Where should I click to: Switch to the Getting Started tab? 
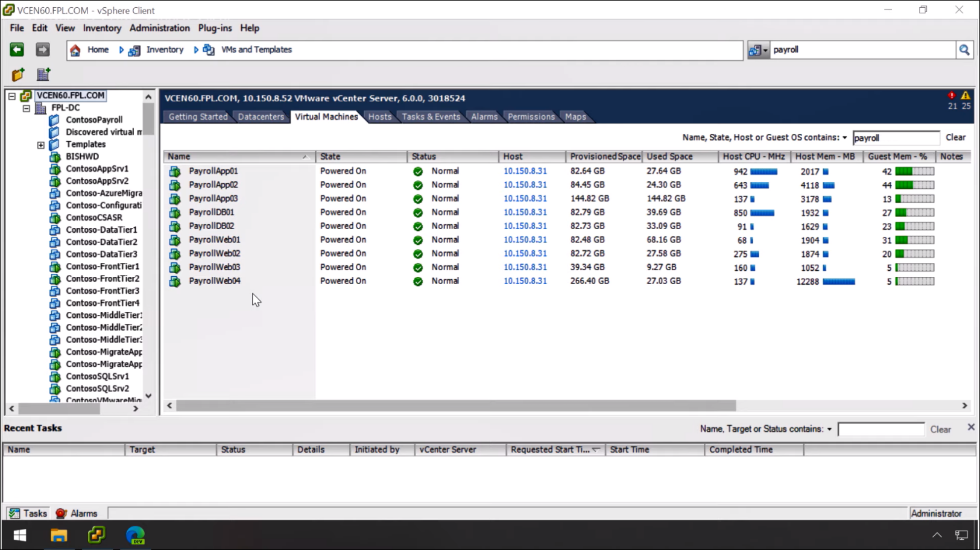pyautogui.click(x=198, y=117)
